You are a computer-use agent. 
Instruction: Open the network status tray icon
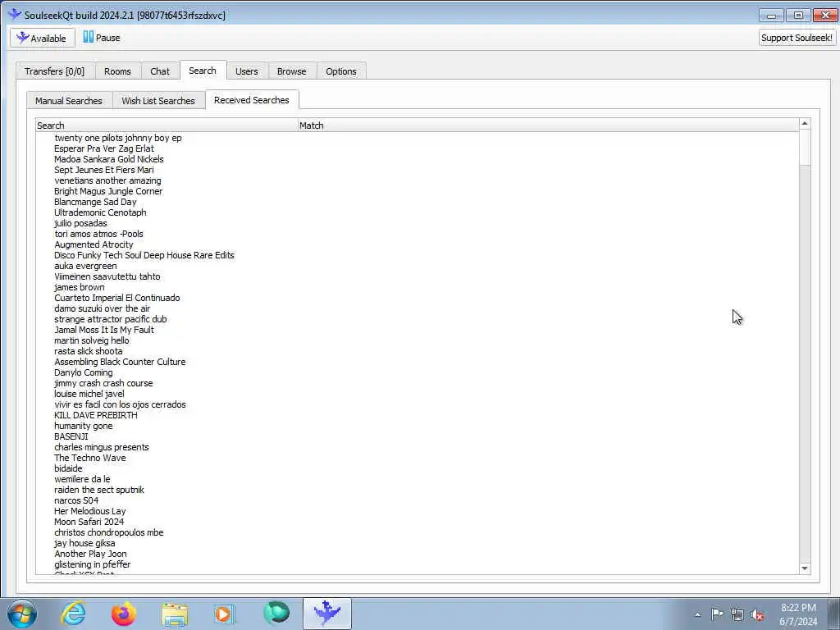point(737,615)
